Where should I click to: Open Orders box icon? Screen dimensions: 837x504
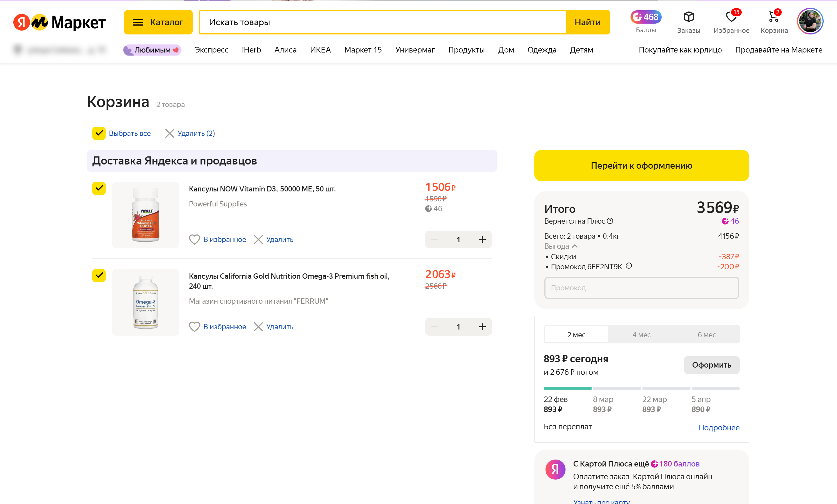point(689,17)
